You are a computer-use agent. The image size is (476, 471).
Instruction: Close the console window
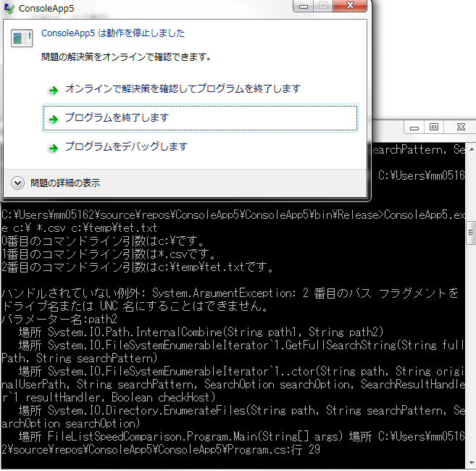click(462, 127)
